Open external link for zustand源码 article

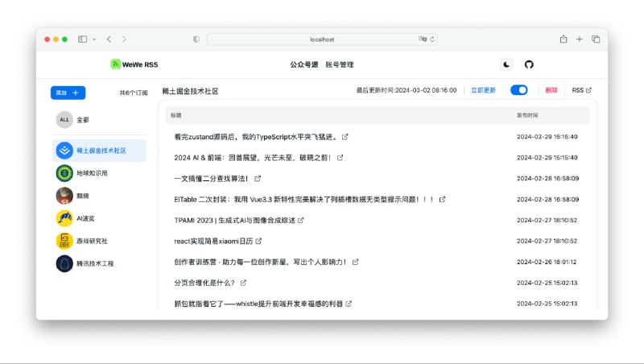[345, 137]
